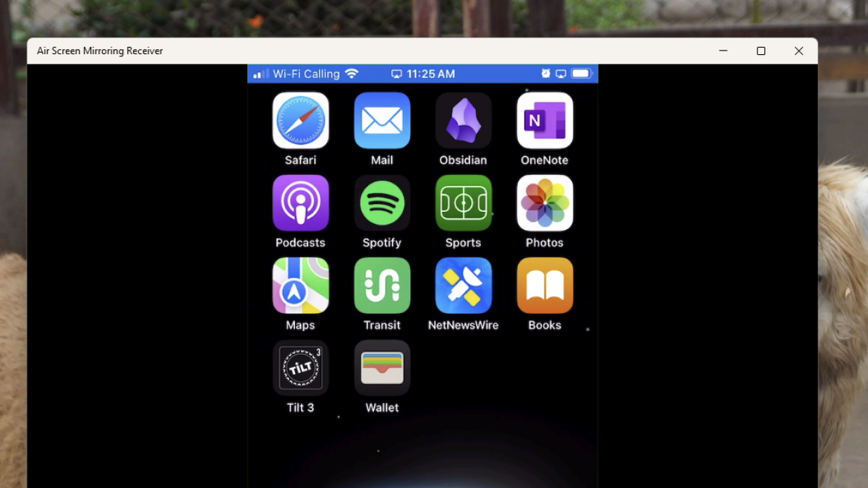The image size is (868, 488).
Task: Open the Transit app
Action: click(382, 285)
